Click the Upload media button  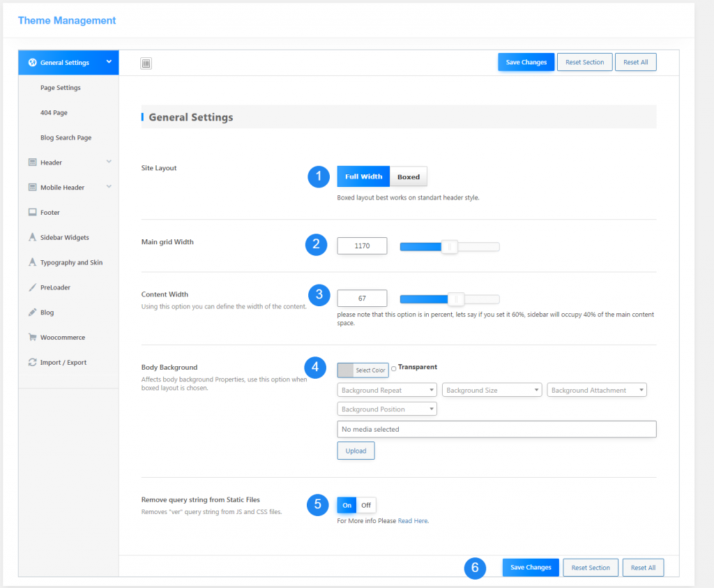pos(356,451)
